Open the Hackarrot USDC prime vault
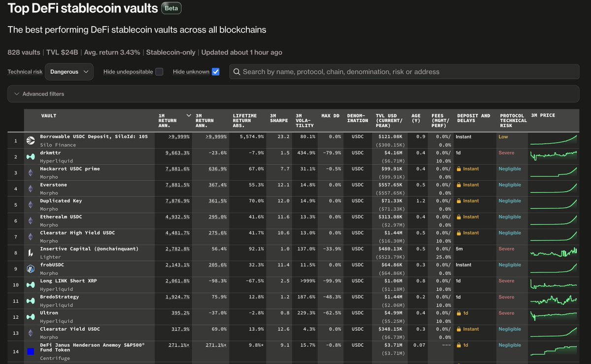 pyautogui.click(x=70, y=168)
